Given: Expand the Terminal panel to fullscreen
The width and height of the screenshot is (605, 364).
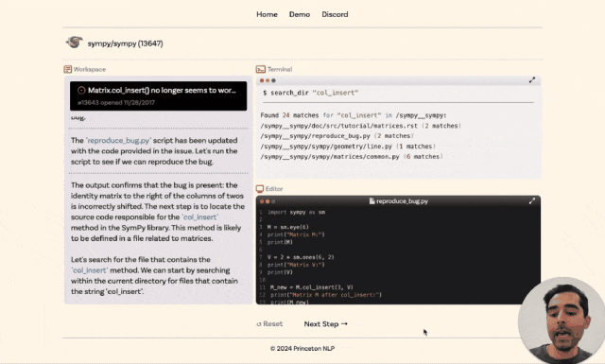Looking at the screenshot, I should coord(532,80).
